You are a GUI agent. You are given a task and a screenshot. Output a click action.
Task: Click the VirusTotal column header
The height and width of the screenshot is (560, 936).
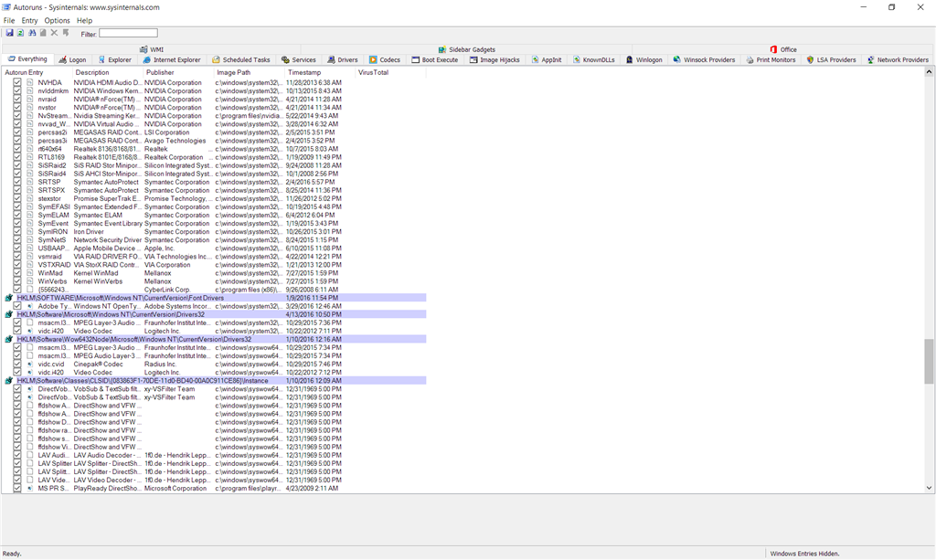390,72
